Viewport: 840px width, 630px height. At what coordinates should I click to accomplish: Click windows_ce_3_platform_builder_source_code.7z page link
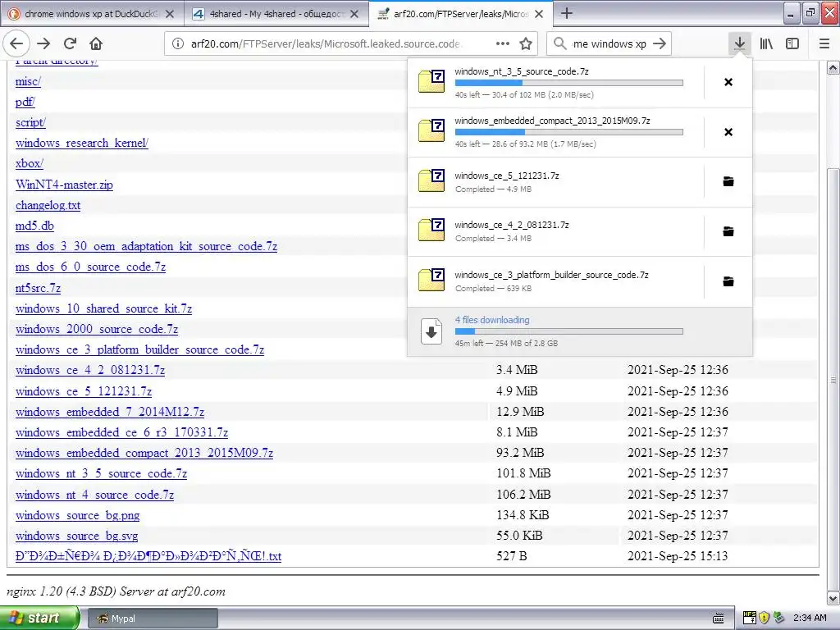[139, 349]
